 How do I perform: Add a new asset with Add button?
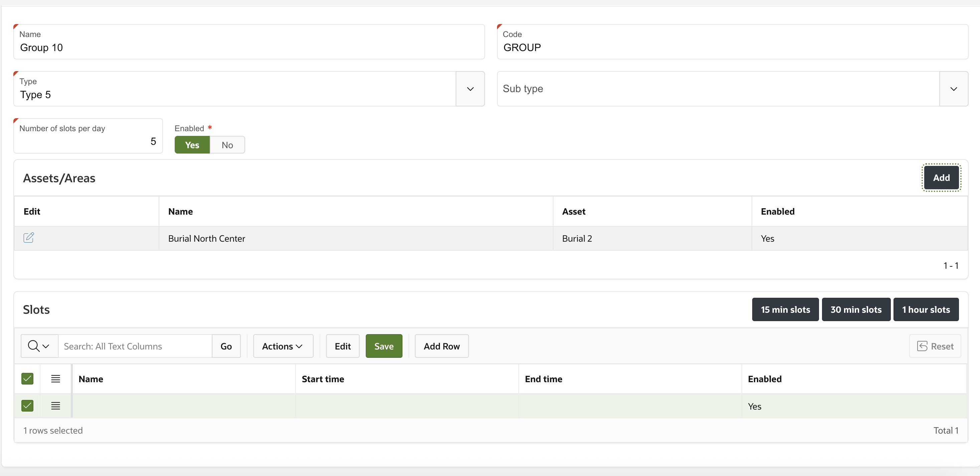tap(941, 178)
